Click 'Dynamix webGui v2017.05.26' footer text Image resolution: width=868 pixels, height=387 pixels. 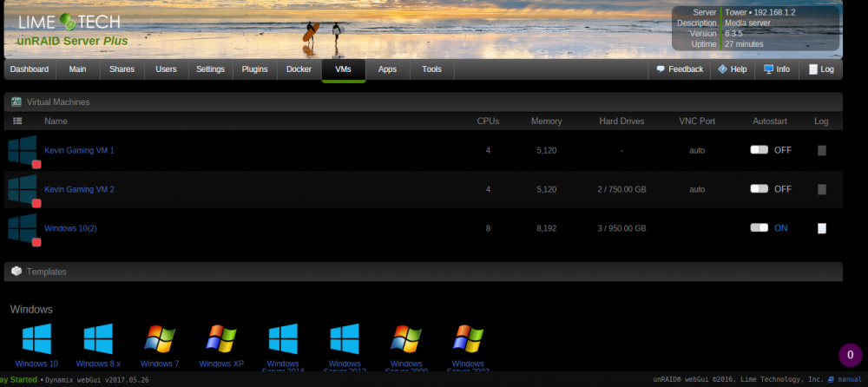(x=97, y=380)
